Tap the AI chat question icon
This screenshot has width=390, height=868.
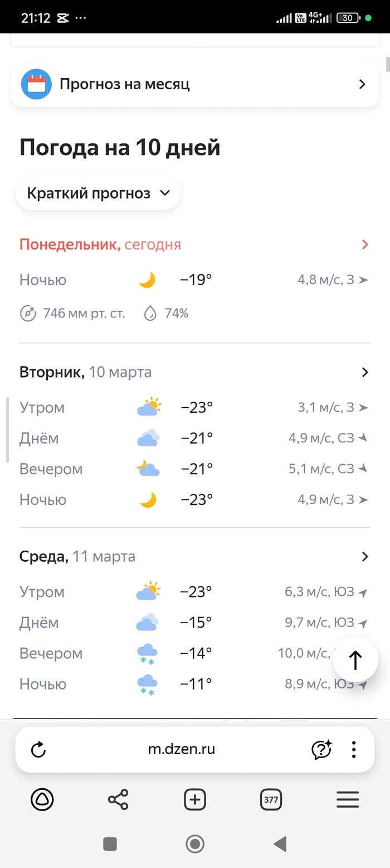tap(321, 750)
